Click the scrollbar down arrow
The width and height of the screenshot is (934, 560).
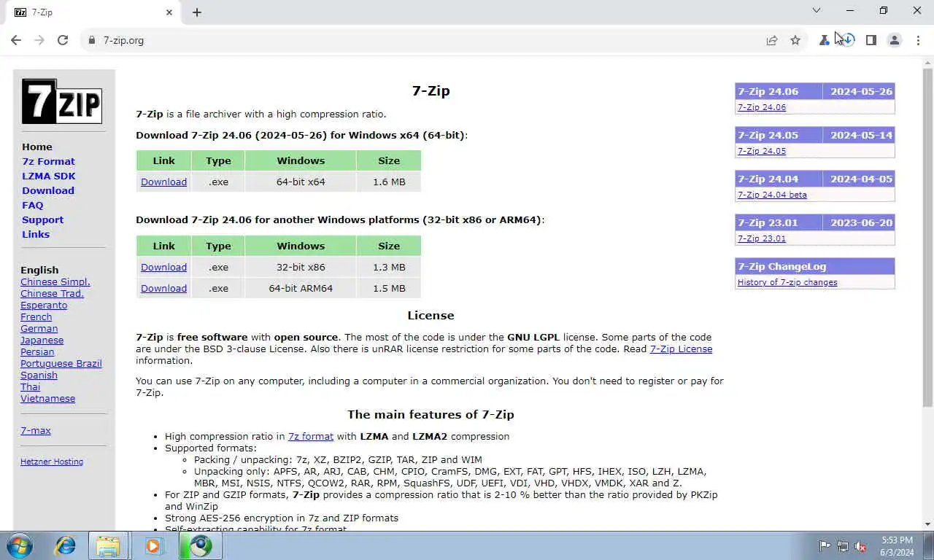[927, 524]
